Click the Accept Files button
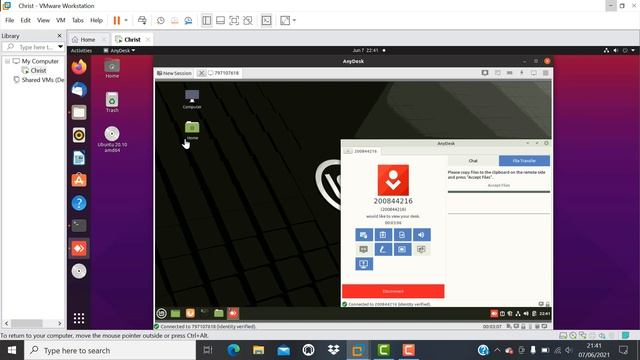640x360 pixels. (499, 185)
